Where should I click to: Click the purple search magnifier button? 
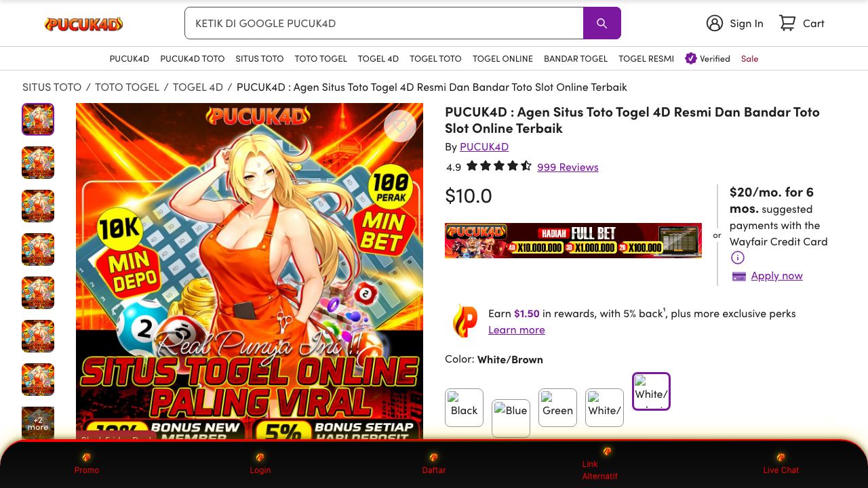tap(602, 23)
